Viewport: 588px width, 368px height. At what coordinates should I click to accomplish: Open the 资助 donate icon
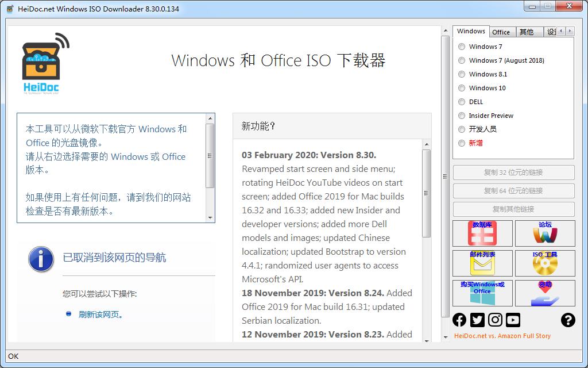click(x=544, y=293)
